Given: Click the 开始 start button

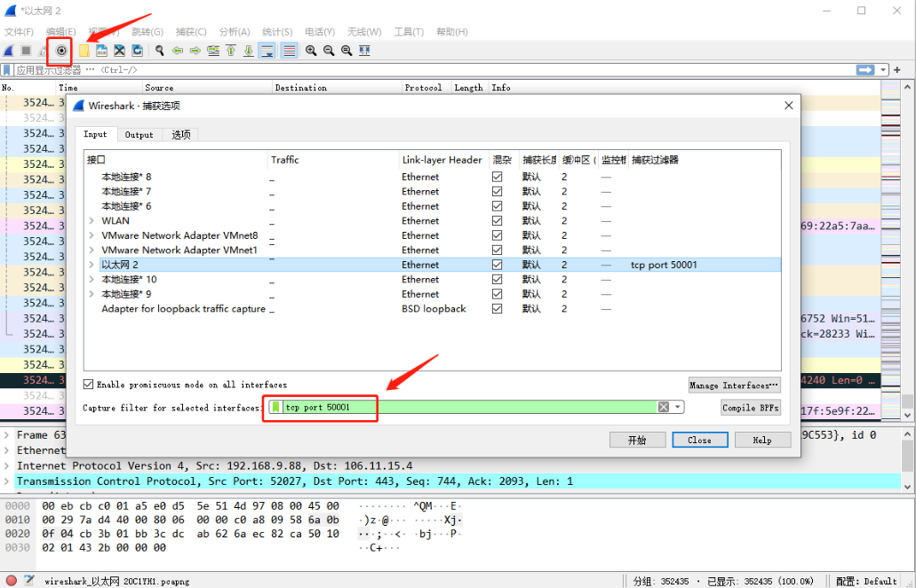Looking at the screenshot, I should tap(637, 440).
